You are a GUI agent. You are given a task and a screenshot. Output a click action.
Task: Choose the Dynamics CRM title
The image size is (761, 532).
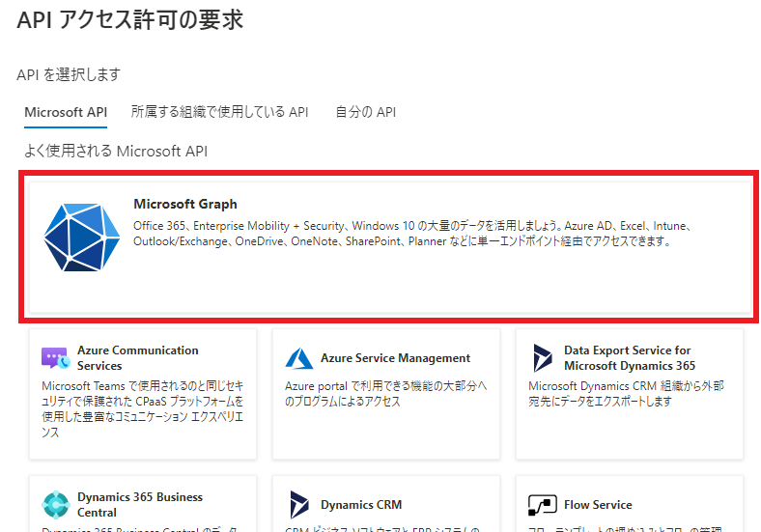[x=361, y=505]
